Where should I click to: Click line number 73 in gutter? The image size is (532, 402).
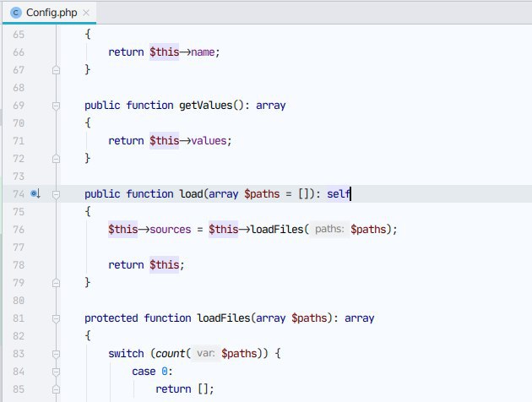tap(19, 177)
